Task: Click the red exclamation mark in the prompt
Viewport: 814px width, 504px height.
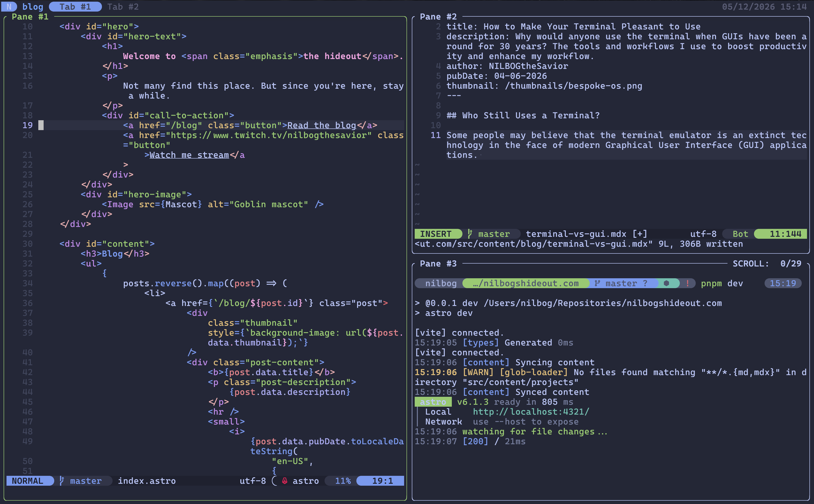Action: 687,283
